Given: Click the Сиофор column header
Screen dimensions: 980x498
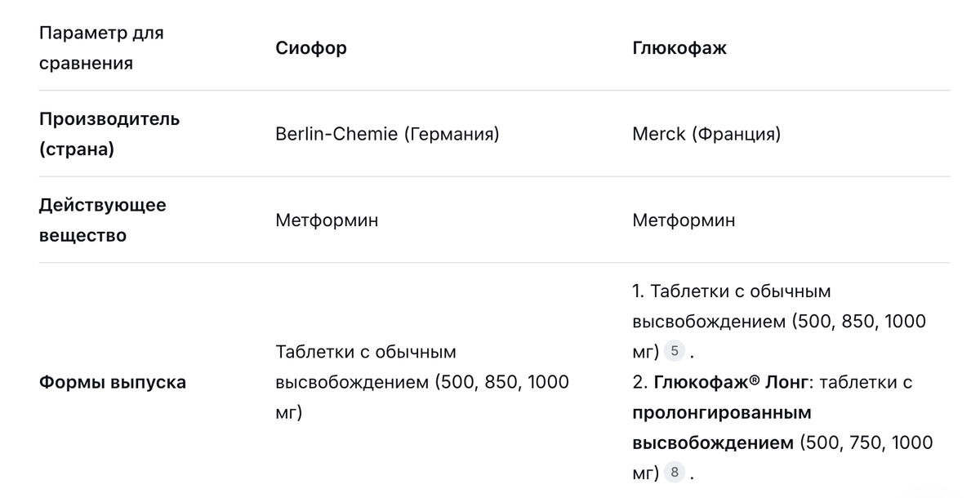Looking at the screenshot, I should [x=311, y=48].
